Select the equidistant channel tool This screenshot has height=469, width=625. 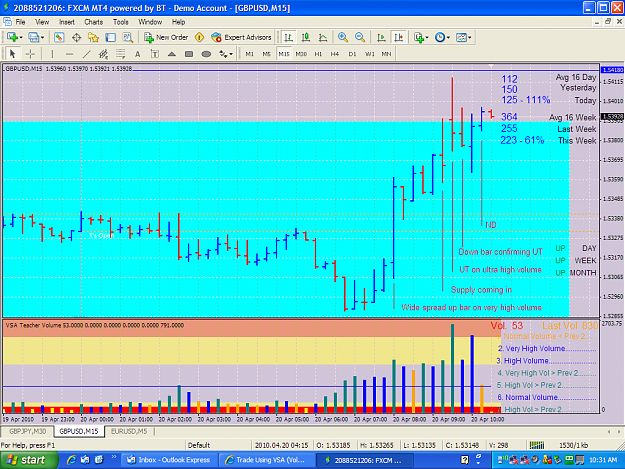point(104,54)
